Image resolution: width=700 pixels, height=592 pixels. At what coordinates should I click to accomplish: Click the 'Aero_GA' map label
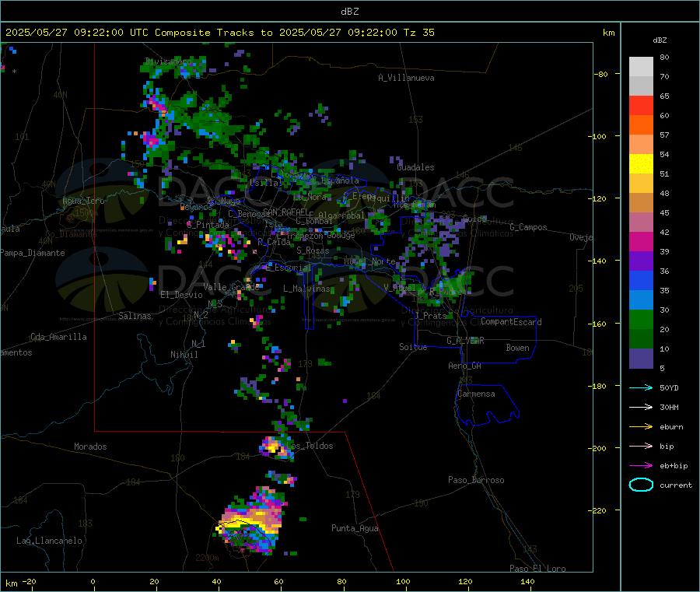tap(465, 366)
